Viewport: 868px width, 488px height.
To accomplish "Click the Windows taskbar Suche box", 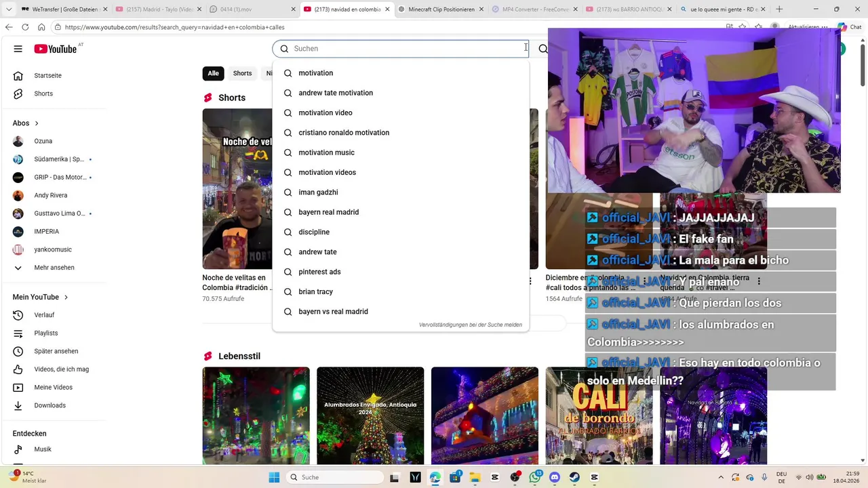I will click(335, 477).
